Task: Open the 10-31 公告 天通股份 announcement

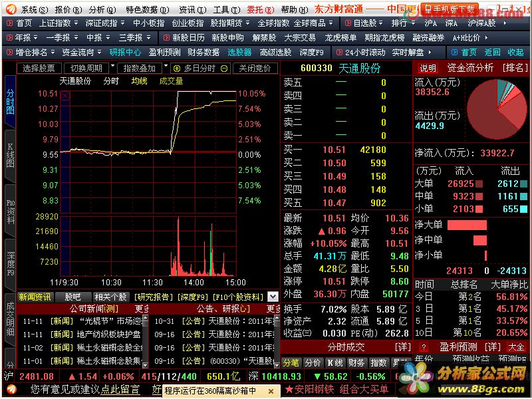Action: pos(213,321)
